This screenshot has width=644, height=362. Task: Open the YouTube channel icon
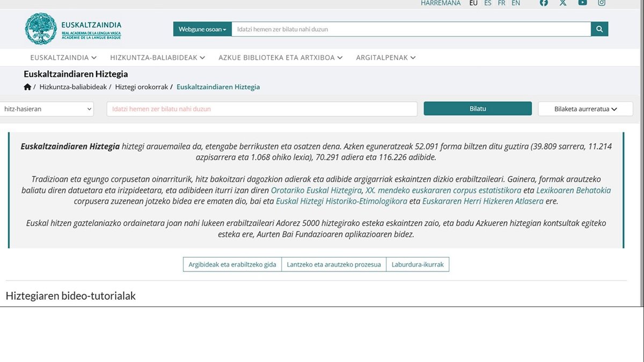click(582, 3)
